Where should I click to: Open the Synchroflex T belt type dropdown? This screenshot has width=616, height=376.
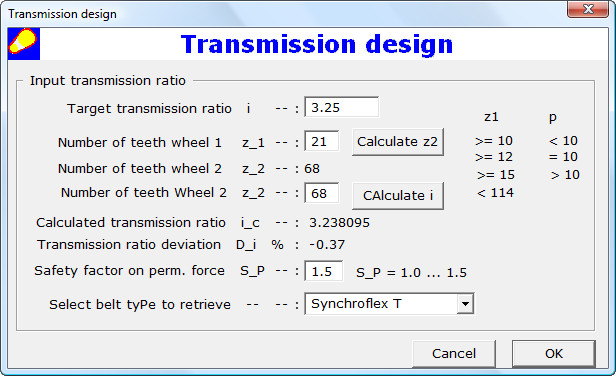tap(389, 304)
